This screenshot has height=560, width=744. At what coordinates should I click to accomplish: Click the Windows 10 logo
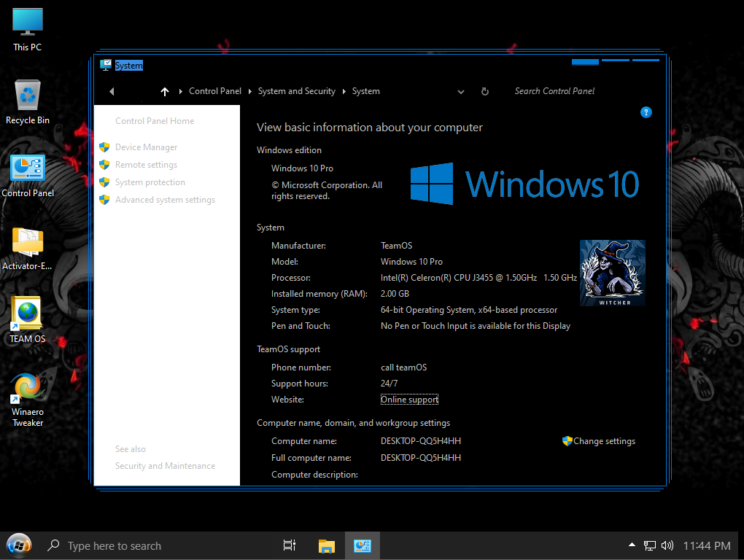coord(524,184)
